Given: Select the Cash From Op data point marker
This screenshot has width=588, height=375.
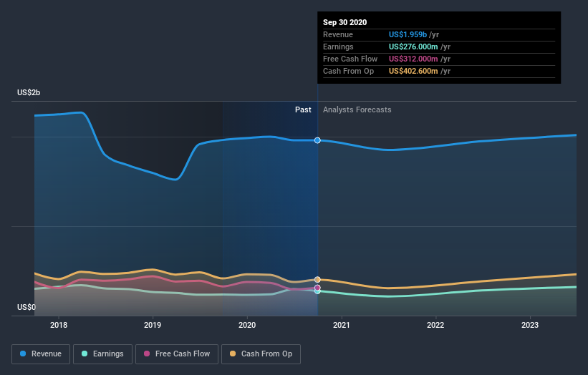Looking at the screenshot, I should click(317, 280).
